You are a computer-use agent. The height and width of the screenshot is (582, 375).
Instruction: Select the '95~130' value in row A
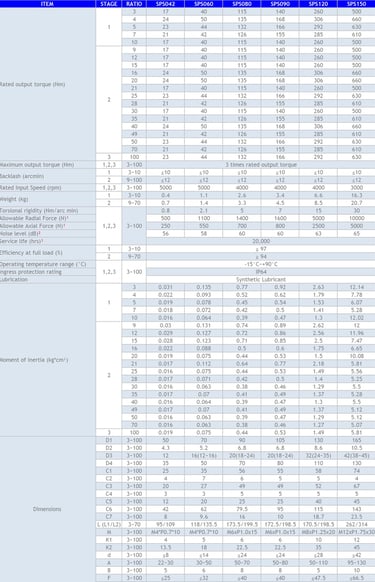click(356, 563)
